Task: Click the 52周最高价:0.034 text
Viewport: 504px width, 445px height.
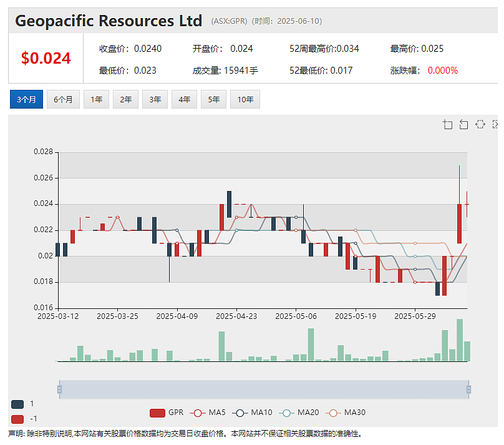Action: pos(324,49)
